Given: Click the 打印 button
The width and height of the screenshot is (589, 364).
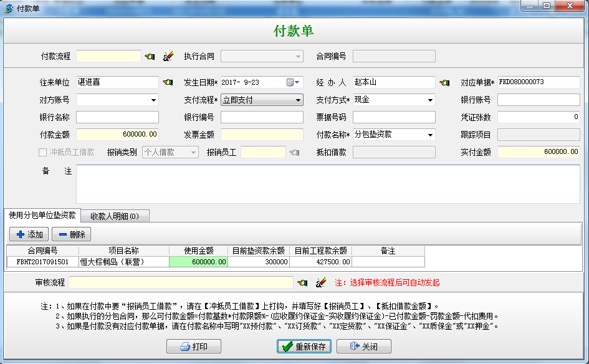Looking at the screenshot, I should point(194,347).
